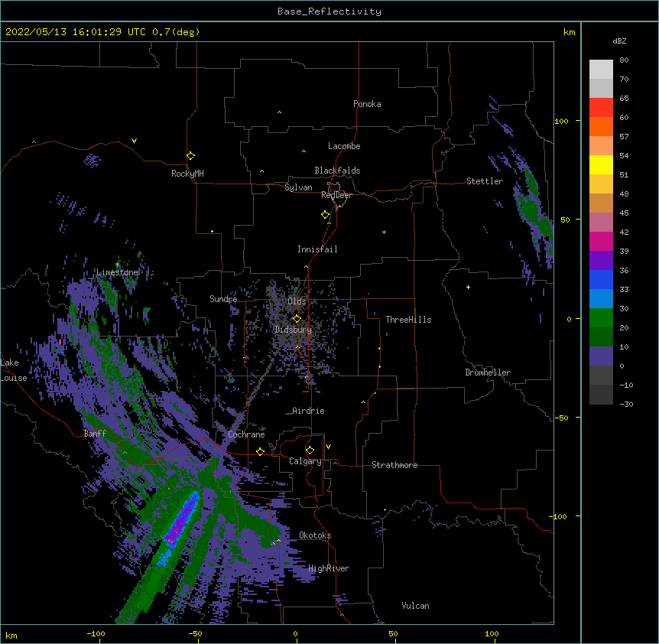Click the Drumheller city label
Screen dimensions: 659x644
(x=488, y=372)
